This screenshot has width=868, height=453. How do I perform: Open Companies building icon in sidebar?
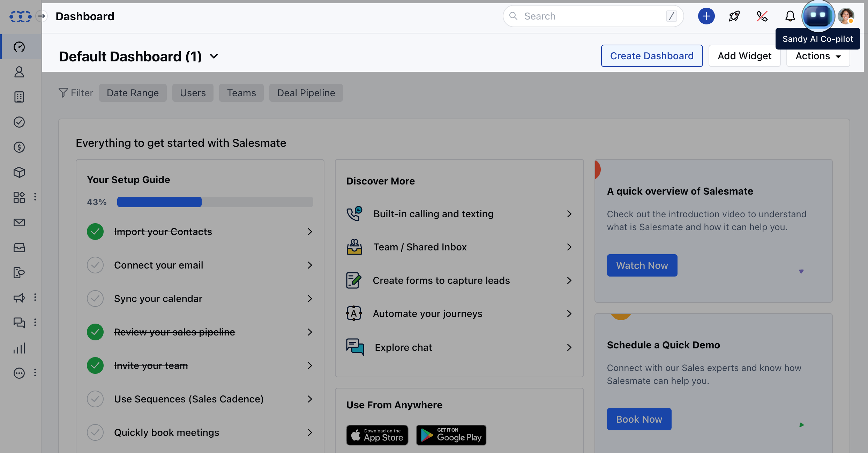pos(19,97)
